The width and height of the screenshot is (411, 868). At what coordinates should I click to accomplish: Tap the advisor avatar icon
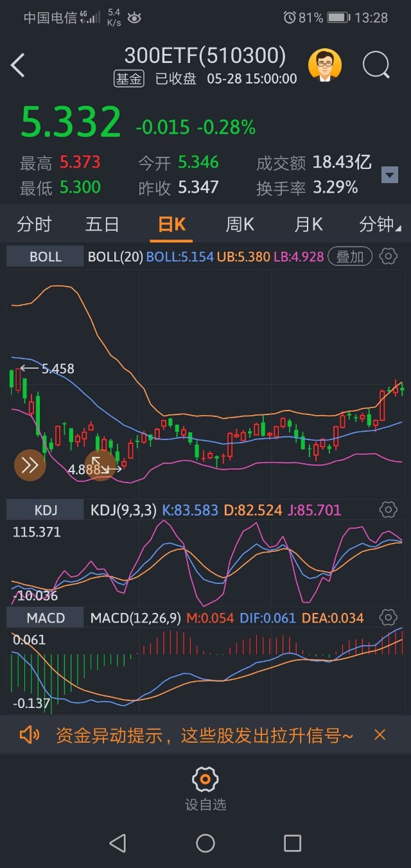point(325,66)
